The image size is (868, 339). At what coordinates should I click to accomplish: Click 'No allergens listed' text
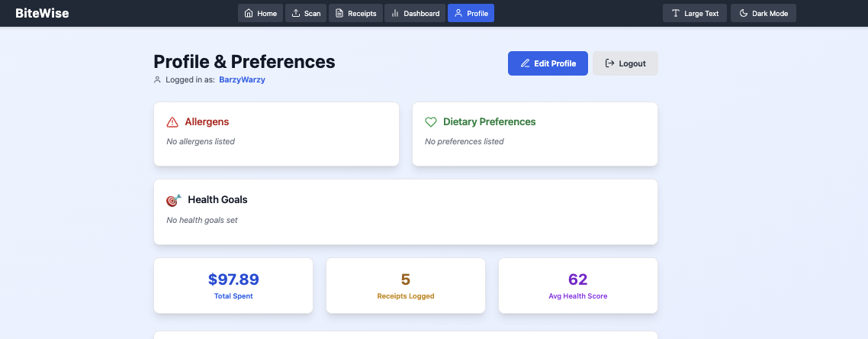coord(201,141)
